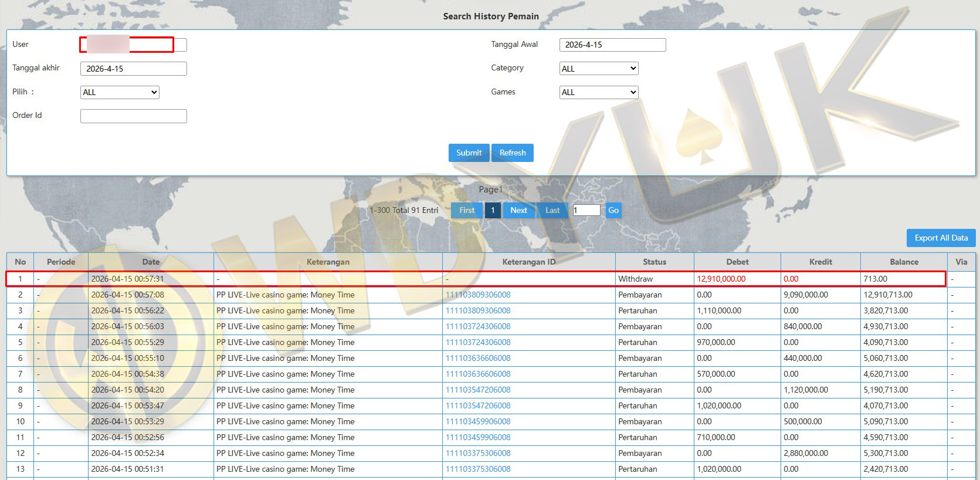Viewport: 980px width, 480px height.
Task: Expand the Games dropdown
Action: click(x=598, y=92)
